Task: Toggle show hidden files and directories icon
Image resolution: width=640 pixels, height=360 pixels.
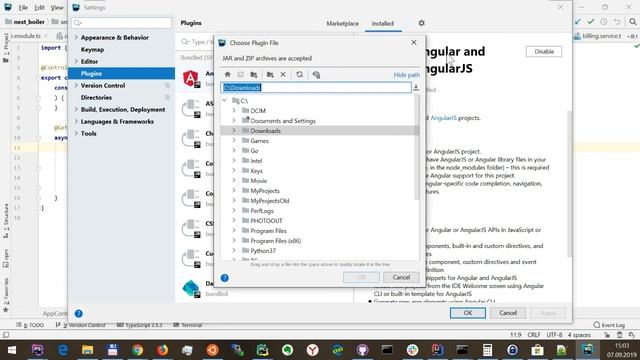Action: pos(316,74)
